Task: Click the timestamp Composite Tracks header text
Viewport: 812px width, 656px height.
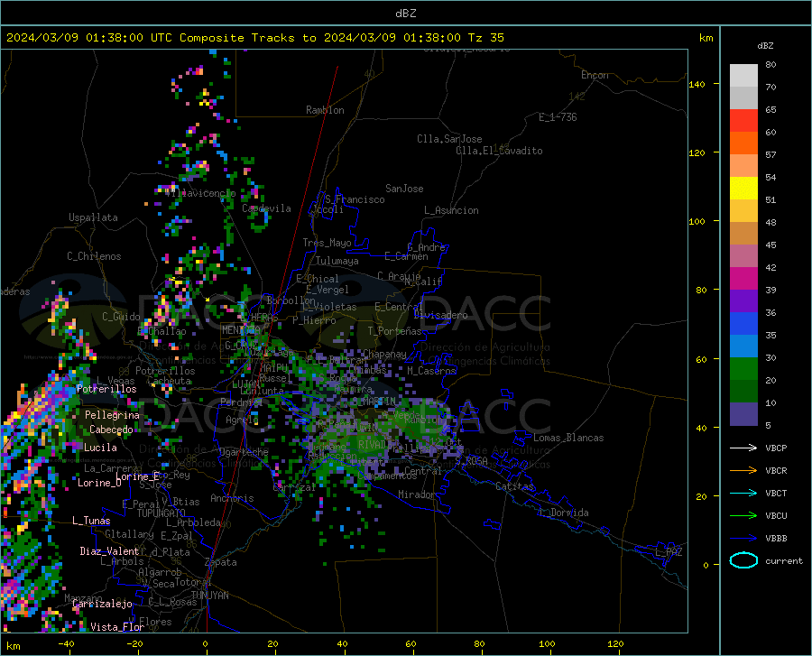Action: (x=255, y=38)
